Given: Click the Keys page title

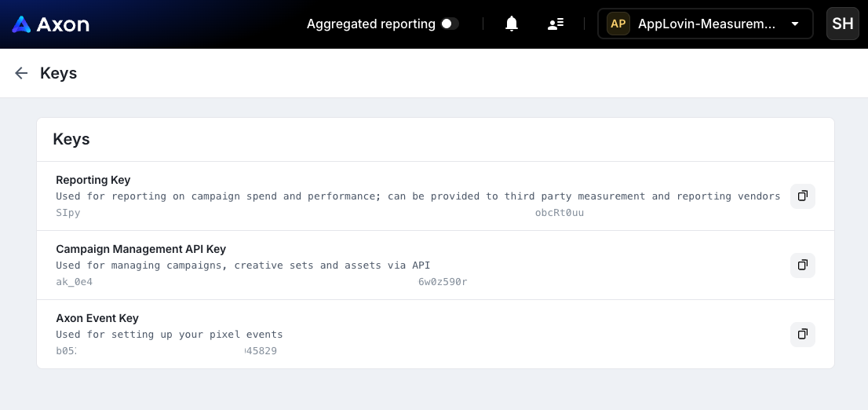Looking at the screenshot, I should (x=59, y=73).
